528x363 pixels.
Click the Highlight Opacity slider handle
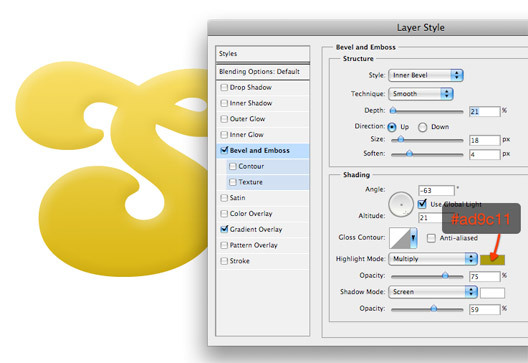[445, 275]
